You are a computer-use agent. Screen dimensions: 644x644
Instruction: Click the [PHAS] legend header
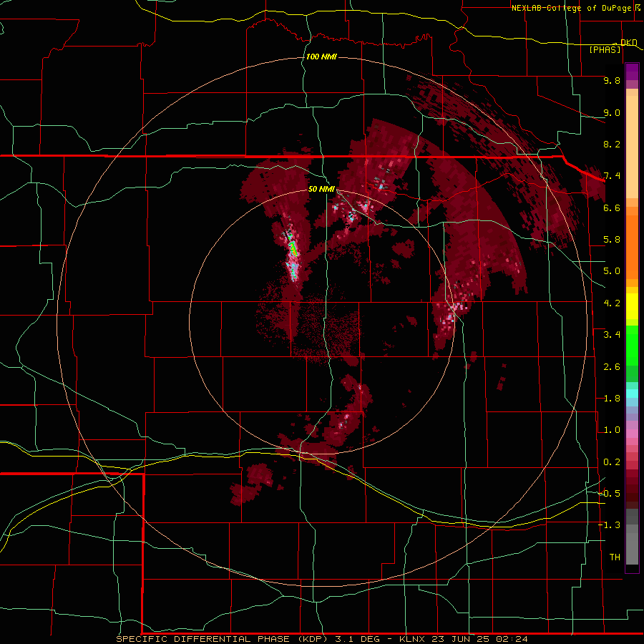[x=605, y=50]
